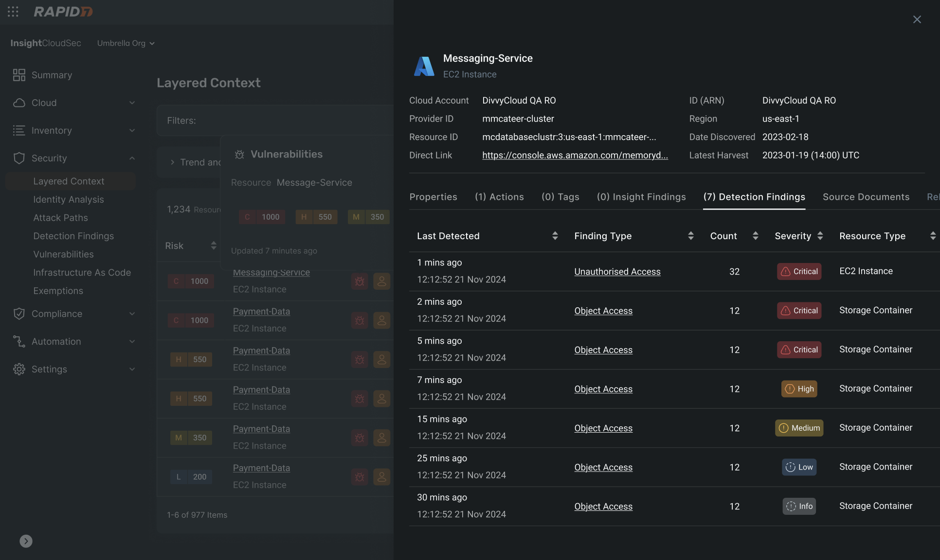Open the Unauthorised Access finding
The image size is (940, 560).
[x=617, y=272]
